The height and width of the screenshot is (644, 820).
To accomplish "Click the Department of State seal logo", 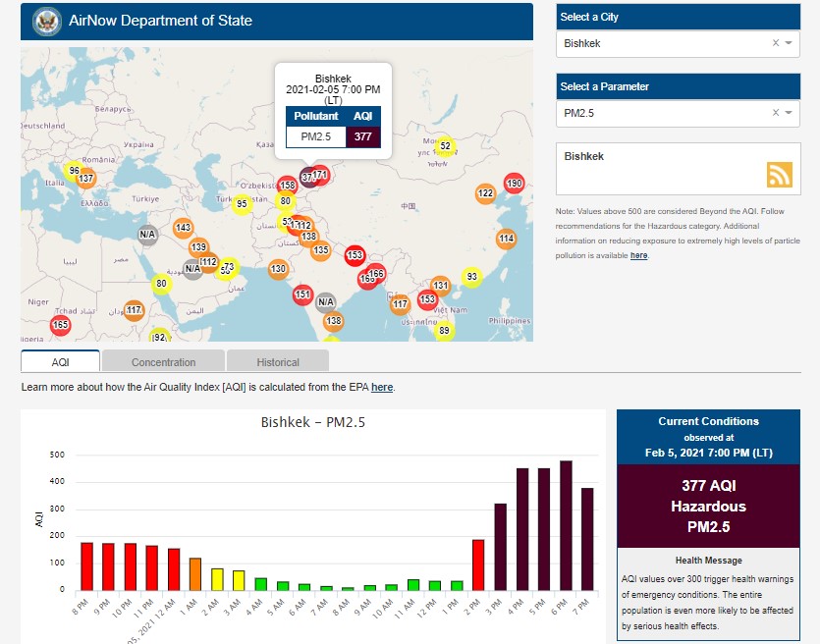I will click(46, 21).
